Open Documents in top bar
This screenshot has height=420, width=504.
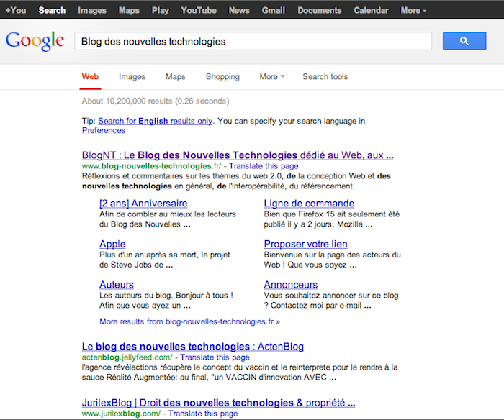[319, 10]
